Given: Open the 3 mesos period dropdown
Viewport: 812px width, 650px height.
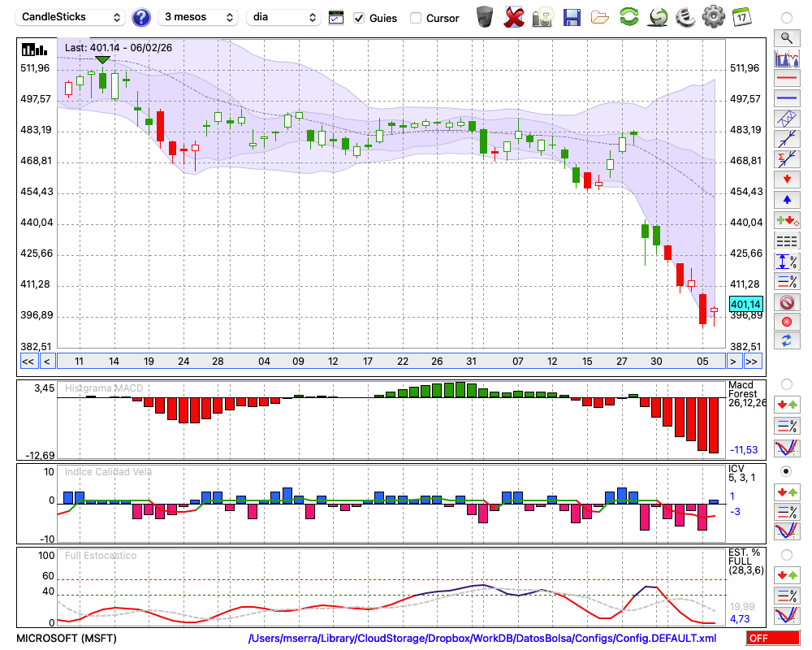Looking at the screenshot, I should tap(198, 17).
